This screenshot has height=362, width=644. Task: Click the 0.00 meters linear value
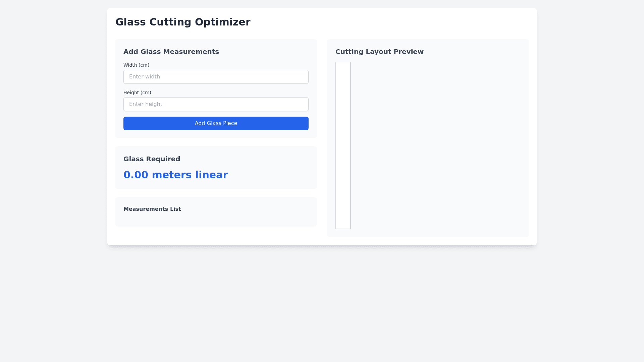point(175,175)
